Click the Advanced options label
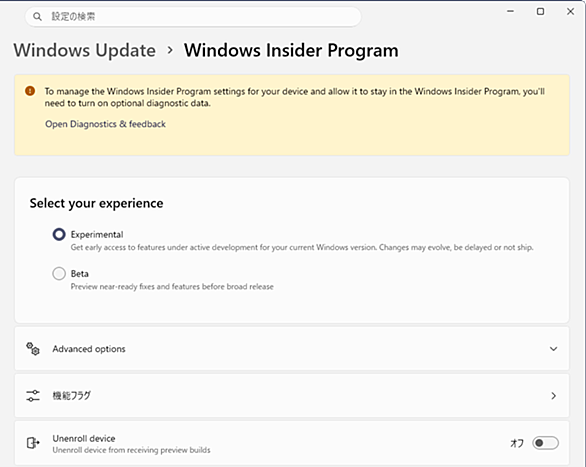 point(89,349)
